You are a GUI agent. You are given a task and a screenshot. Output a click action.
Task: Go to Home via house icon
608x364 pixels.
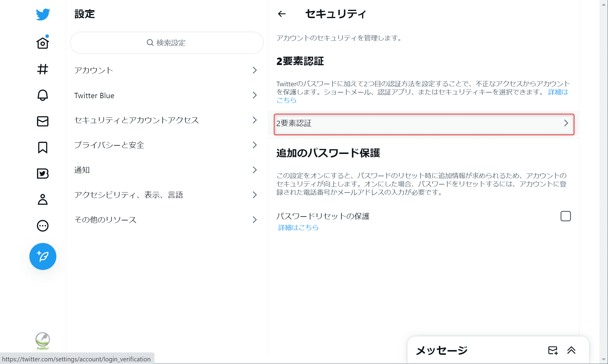click(43, 42)
